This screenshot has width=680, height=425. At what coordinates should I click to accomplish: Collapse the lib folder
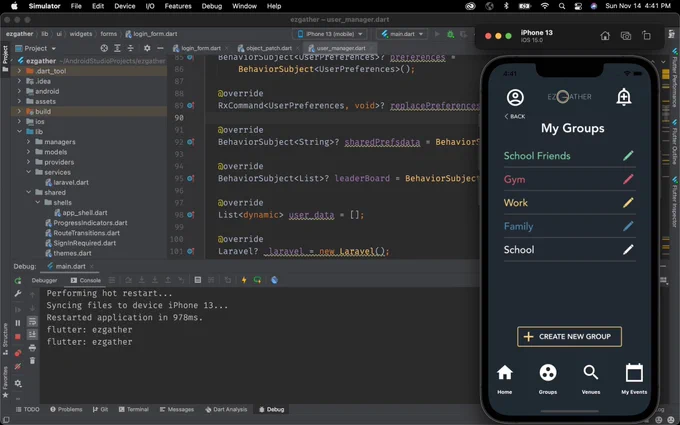[19, 131]
